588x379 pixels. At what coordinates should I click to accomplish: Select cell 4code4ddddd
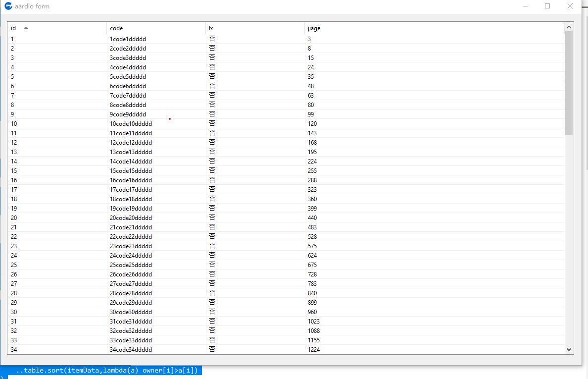tap(128, 67)
